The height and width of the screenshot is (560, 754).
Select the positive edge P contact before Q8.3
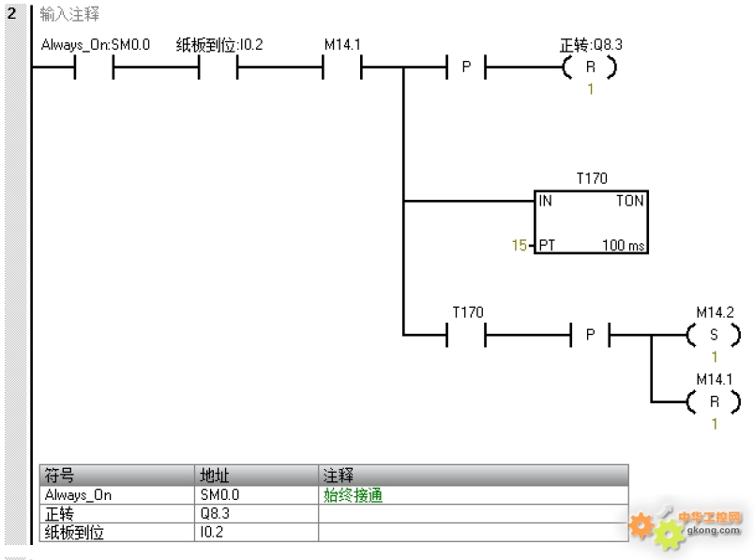click(466, 67)
